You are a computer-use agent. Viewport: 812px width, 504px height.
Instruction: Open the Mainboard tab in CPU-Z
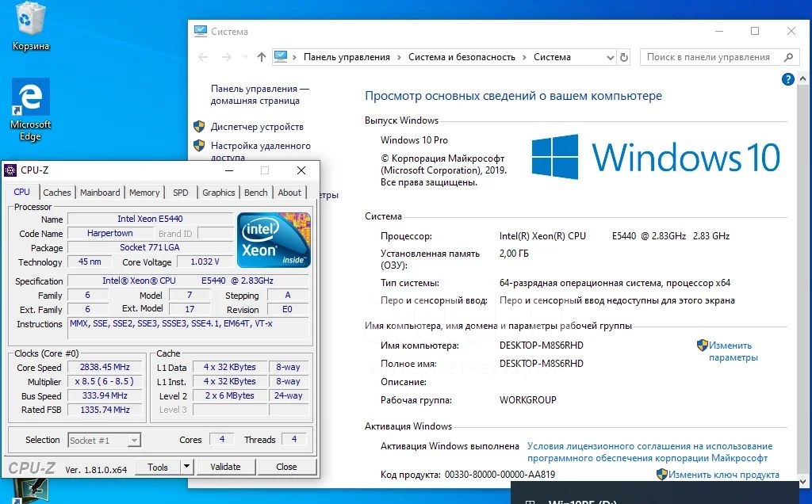click(100, 193)
